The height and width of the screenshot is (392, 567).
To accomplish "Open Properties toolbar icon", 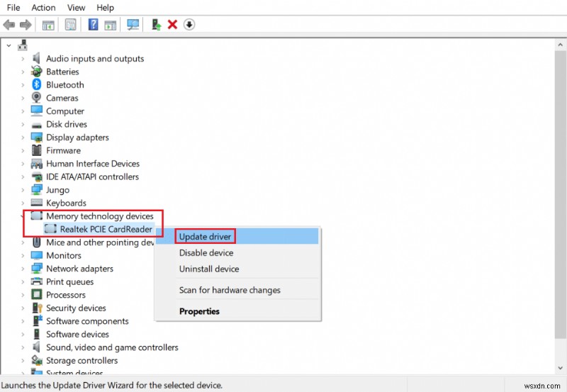I will (x=70, y=25).
